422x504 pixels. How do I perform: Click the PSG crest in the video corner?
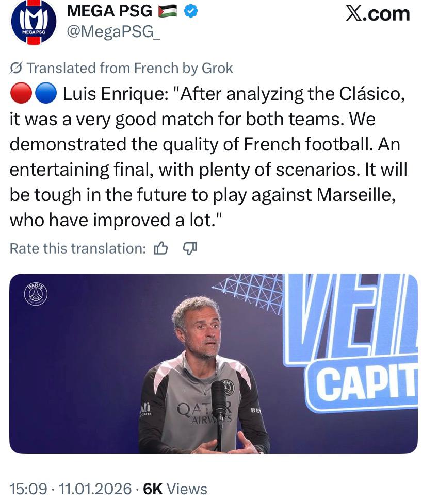pos(36,294)
